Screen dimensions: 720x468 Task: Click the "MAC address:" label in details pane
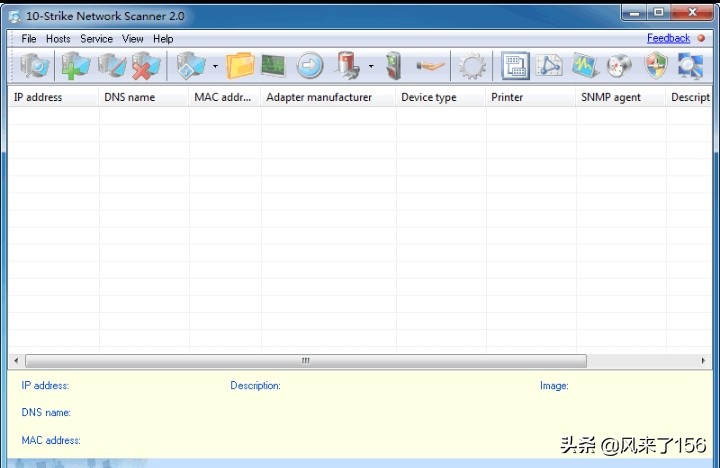[51, 440]
